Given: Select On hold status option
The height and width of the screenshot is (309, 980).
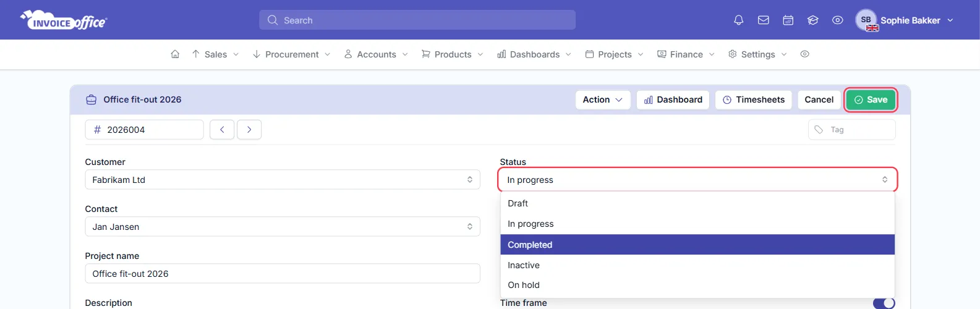Looking at the screenshot, I should [x=697, y=285].
